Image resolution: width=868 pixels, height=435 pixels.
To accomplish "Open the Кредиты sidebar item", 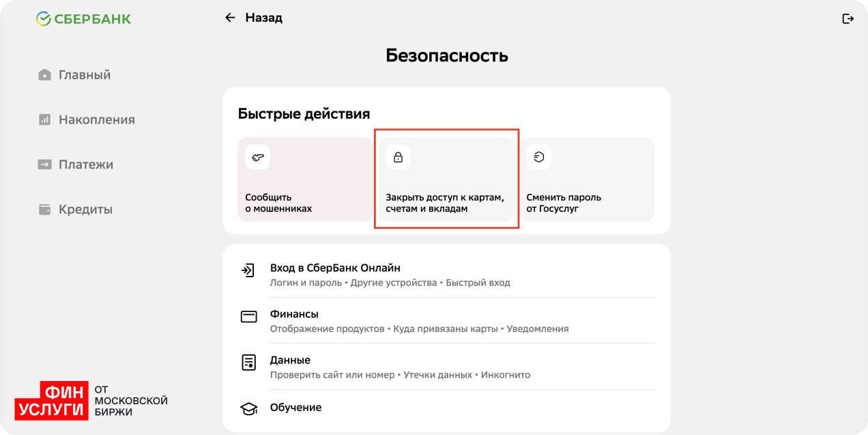I will click(x=85, y=210).
